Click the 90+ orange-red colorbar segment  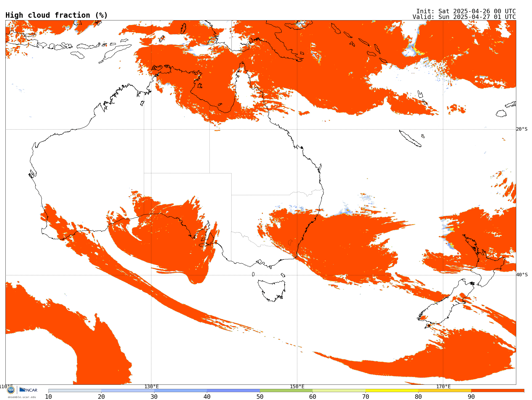coord(498,391)
